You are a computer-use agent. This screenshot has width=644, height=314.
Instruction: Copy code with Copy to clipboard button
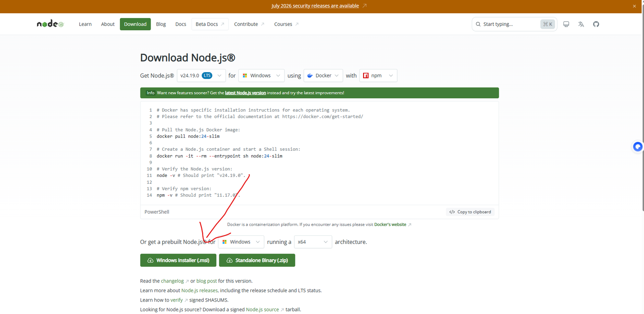pos(471,212)
